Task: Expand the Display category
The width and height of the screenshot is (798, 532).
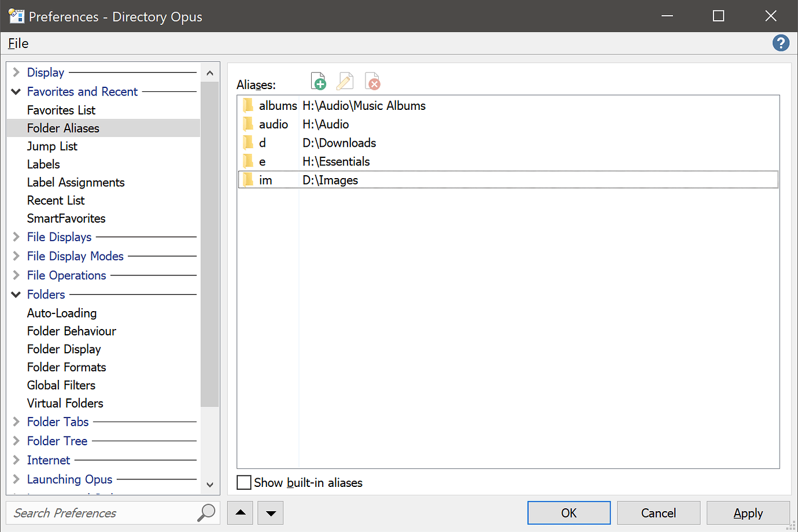Action: click(16, 72)
